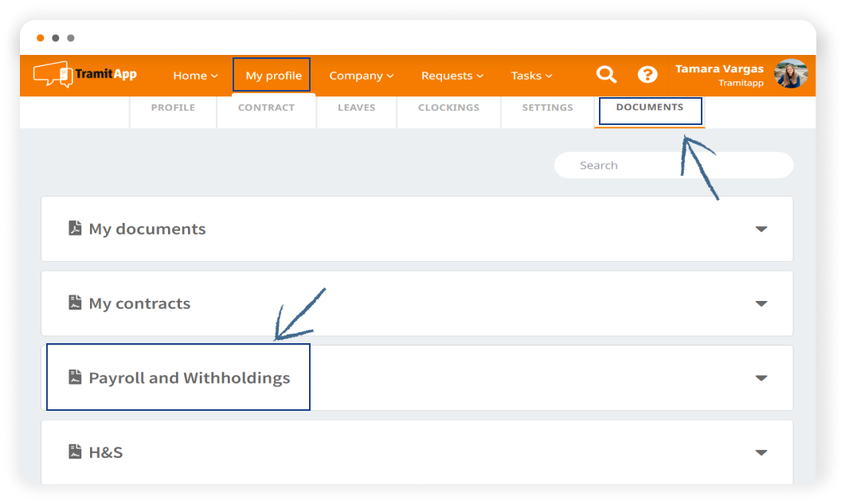845x504 pixels.
Task: Expand Payroll and Withholdings arrow
Action: (x=761, y=378)
